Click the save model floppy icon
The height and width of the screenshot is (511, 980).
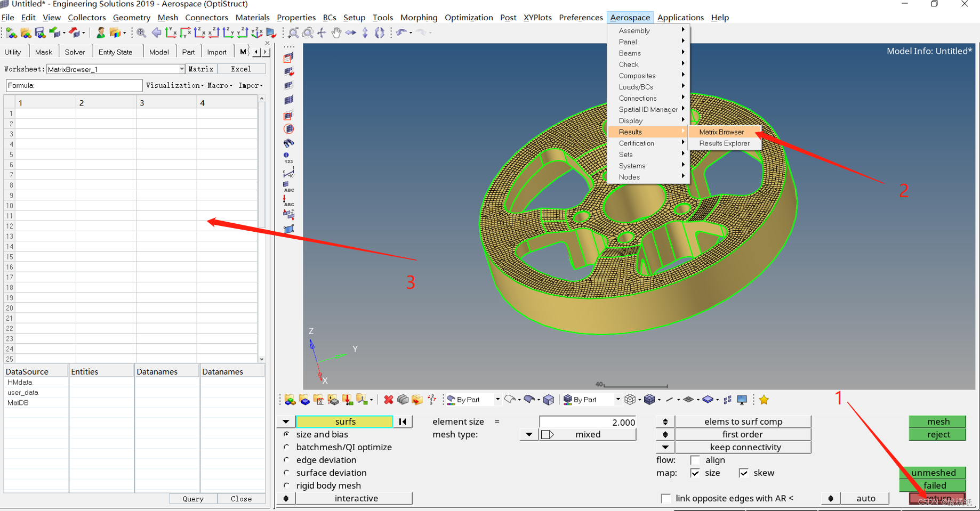(40, 33)
